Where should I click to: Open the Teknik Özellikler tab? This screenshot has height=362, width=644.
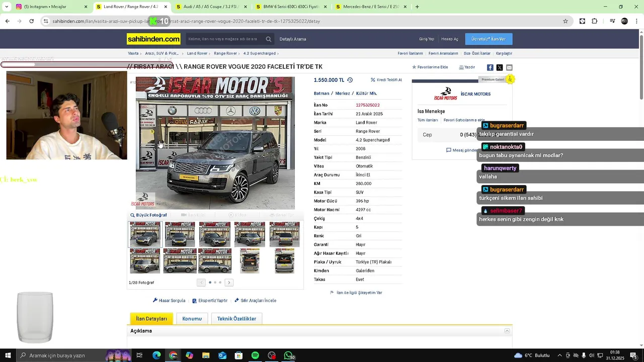click(x=236, y=319)
